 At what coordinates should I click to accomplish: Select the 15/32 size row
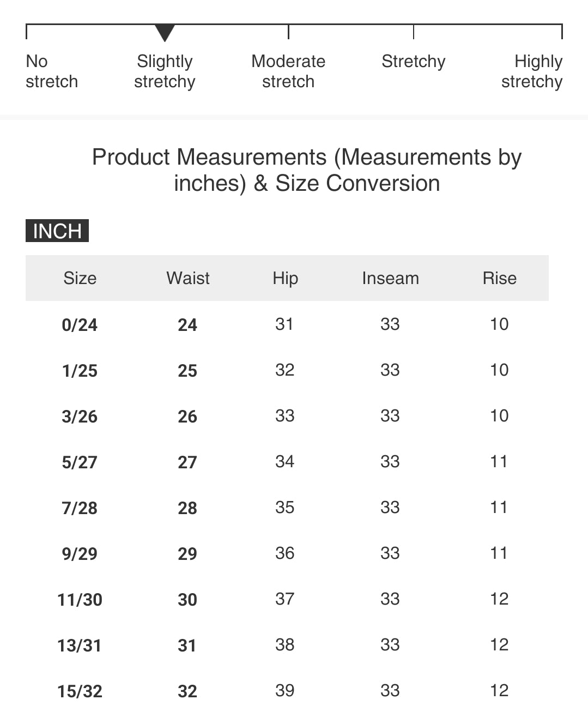point(80,691)
